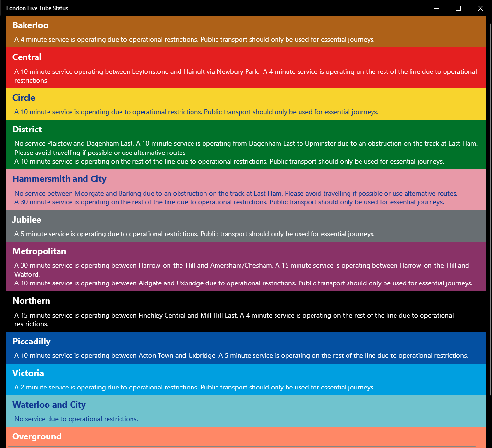Screen dimensions: 492x448
Task: Click the Piccadilly line heading
Action: pos(31,342)
